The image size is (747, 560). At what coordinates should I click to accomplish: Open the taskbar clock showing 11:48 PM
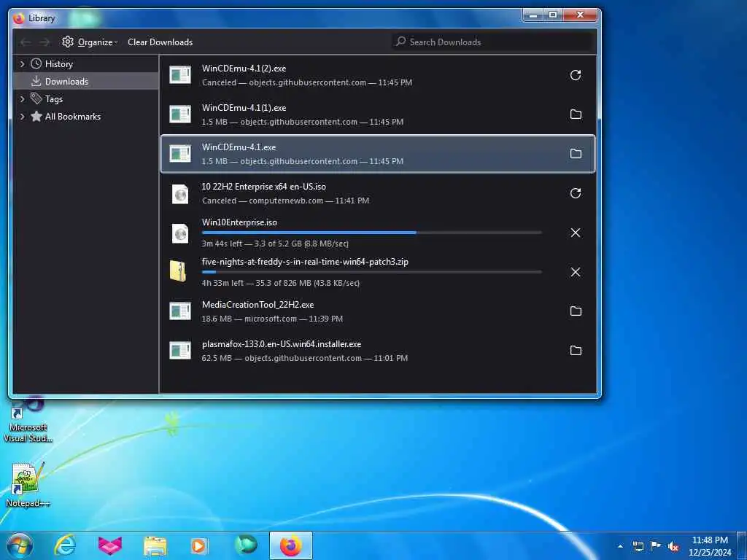710,546
